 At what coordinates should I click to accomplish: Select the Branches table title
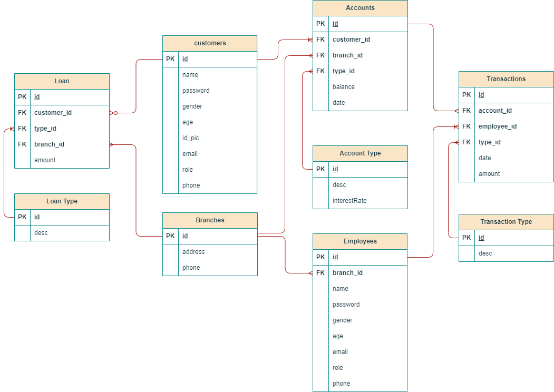coord(210,220)
